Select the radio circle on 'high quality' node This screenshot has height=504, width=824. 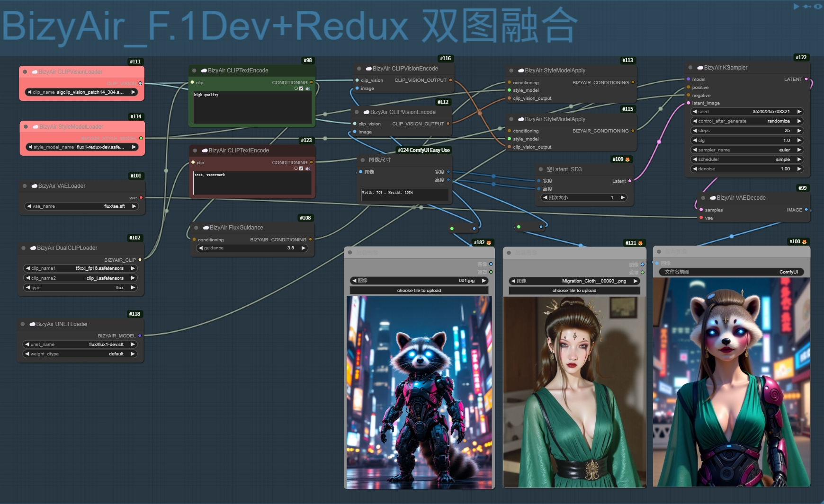click(296, 88)
